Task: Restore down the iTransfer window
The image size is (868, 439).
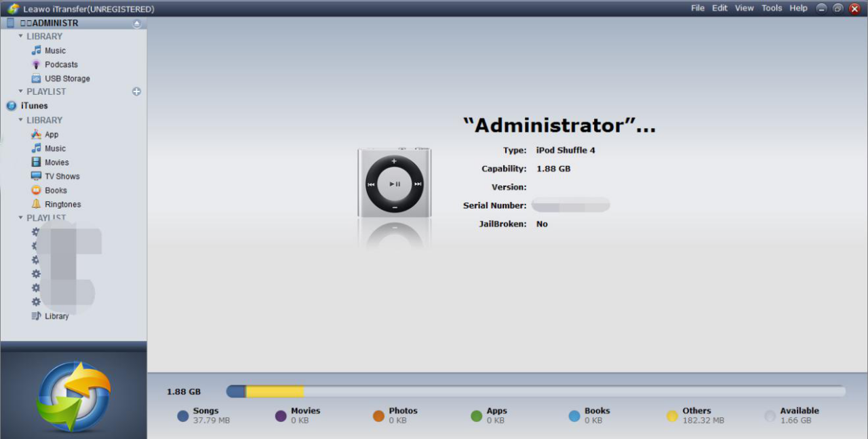Action: [838, 8]
